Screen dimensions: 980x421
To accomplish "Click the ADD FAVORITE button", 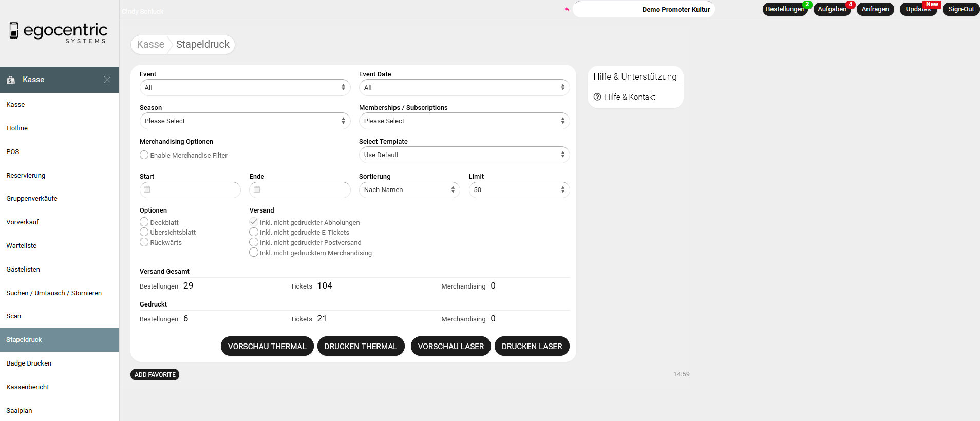I will [x=155, y=375].
